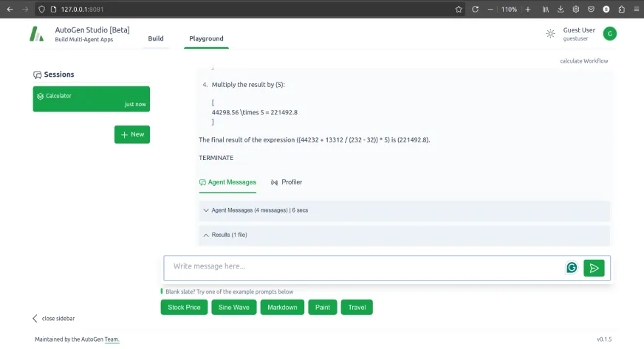Click the calculate Workflow label
This screenshot has width=644, height=349.
583,61
